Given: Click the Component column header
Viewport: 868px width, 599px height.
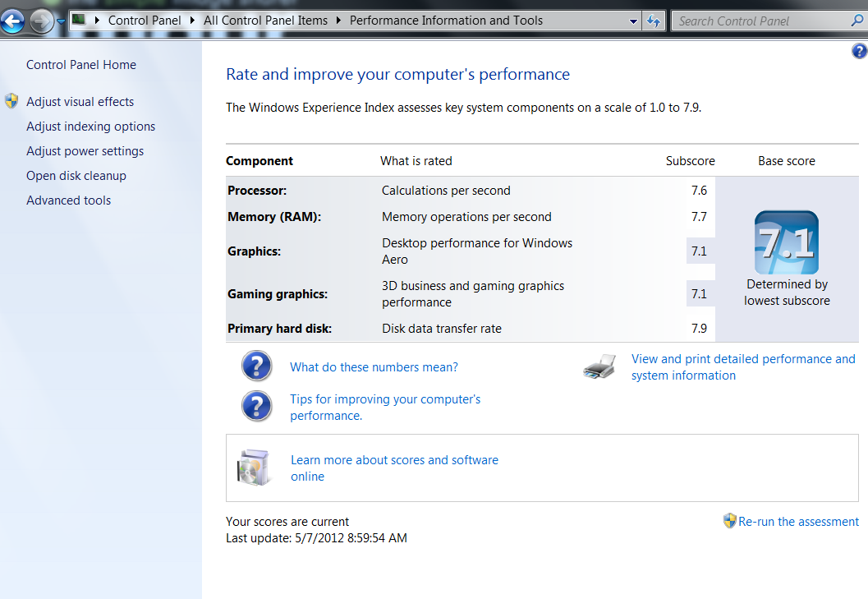Looking at the screenshot, I should click(259, 161).
